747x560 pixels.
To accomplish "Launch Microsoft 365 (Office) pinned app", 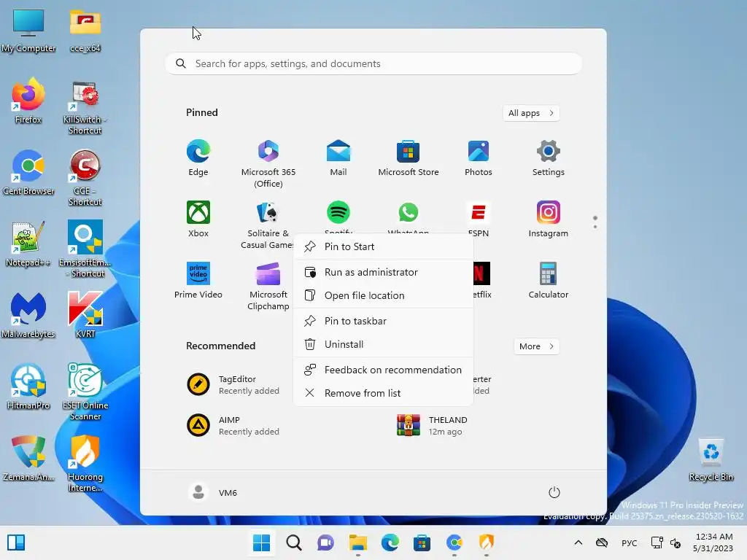I will click(268, 164).
